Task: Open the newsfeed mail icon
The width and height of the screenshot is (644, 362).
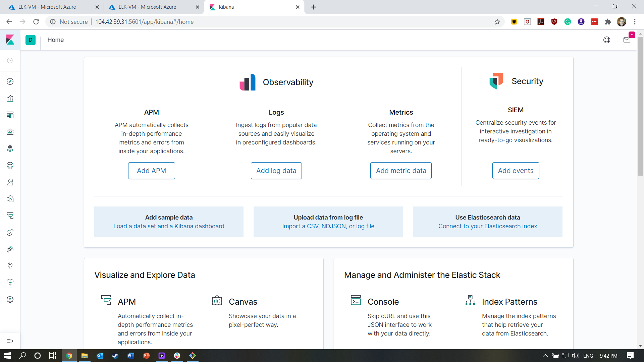Action: click(627, 40)
